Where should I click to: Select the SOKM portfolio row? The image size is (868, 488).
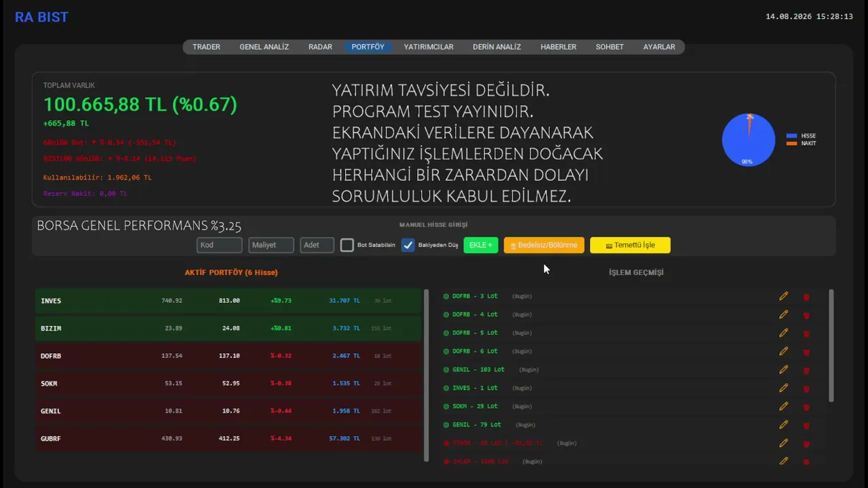(229, 383)
